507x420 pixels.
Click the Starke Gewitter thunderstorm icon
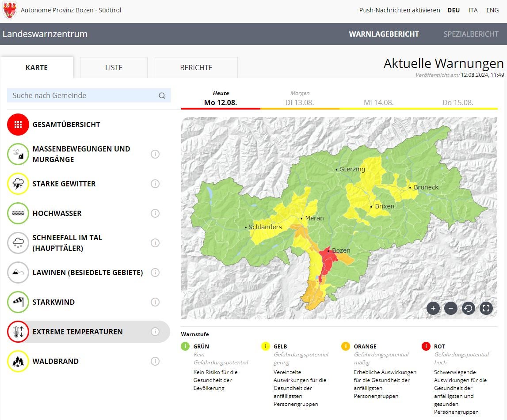tap(18, 184)
